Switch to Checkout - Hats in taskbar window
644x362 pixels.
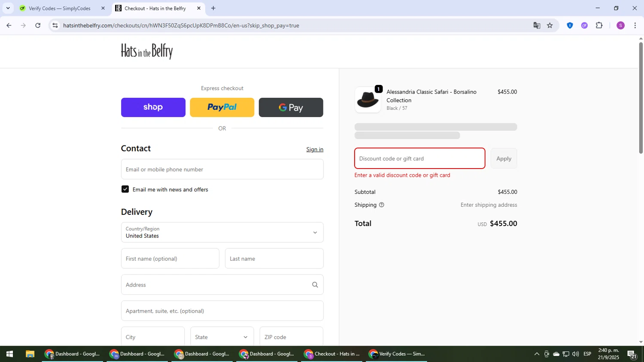332,354
